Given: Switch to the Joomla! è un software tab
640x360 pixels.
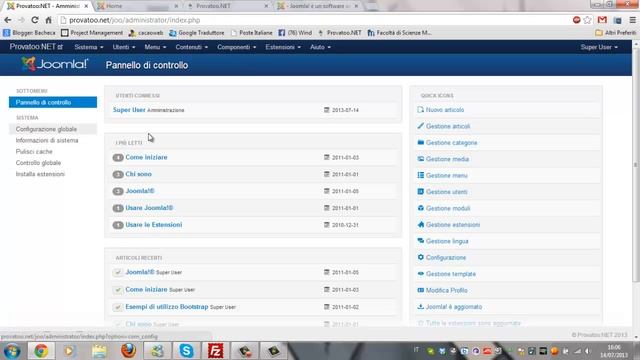Looking at the screenshot, I should (x=318, y=6).
